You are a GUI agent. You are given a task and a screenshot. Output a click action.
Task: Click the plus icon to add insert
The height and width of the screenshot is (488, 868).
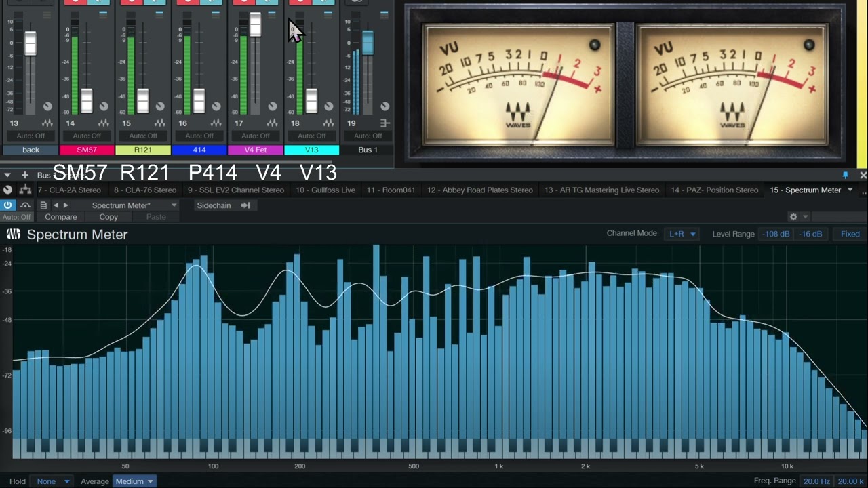click(x=24, y=175)
